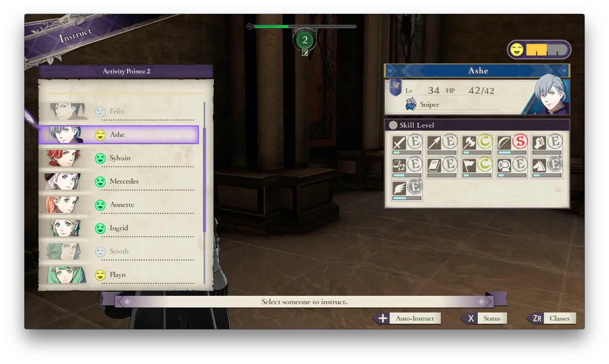Image resolution: width=609 pixels, height=364 pixels.
Task: Click the green circle showing 2
Action: pyautogui.click(x=305, y=40)
